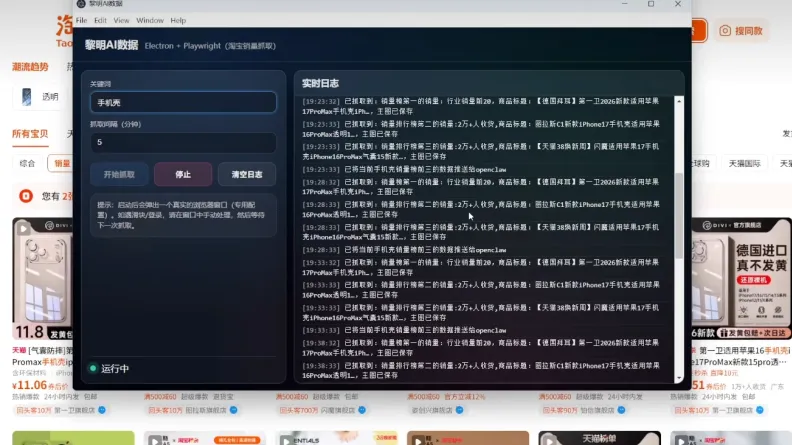Open 图拉斯旗舰店 store link

pos(206,410)
